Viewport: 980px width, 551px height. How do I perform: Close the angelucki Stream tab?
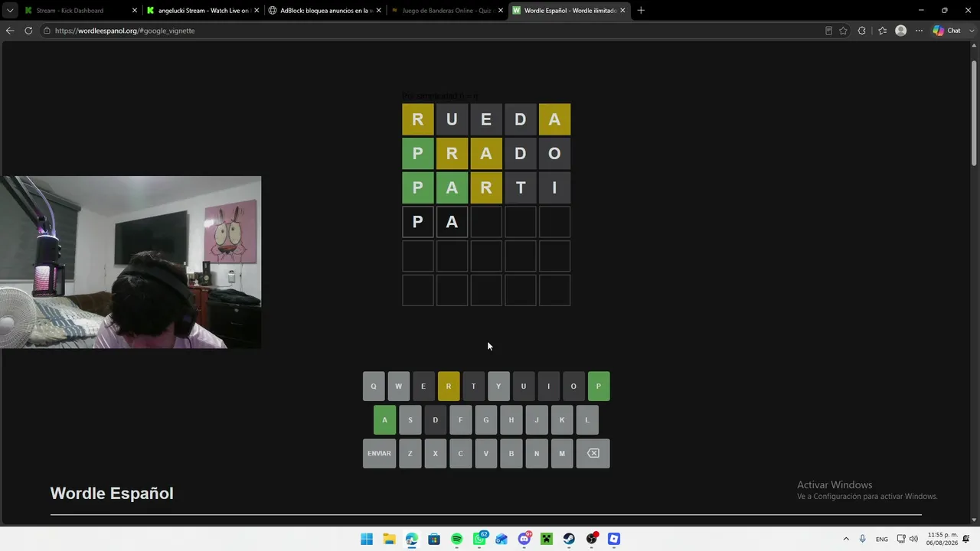point(256,11)
